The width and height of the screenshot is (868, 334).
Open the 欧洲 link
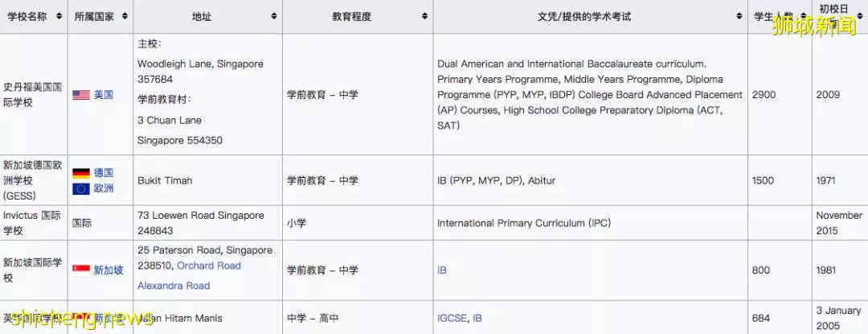104,188
